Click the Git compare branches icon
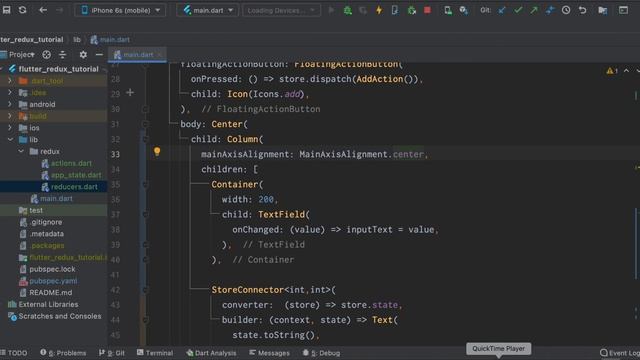640x360 pixels. [x=550, y=10]
